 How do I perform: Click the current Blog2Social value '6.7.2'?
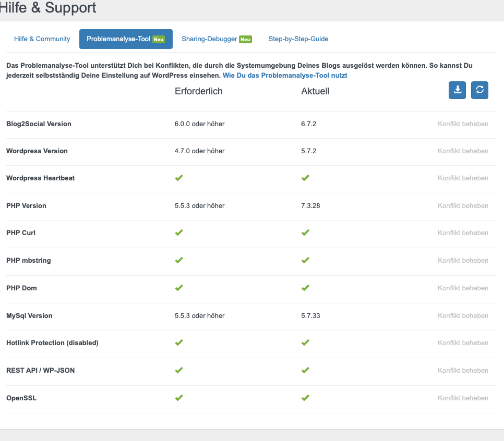[308, 124]
